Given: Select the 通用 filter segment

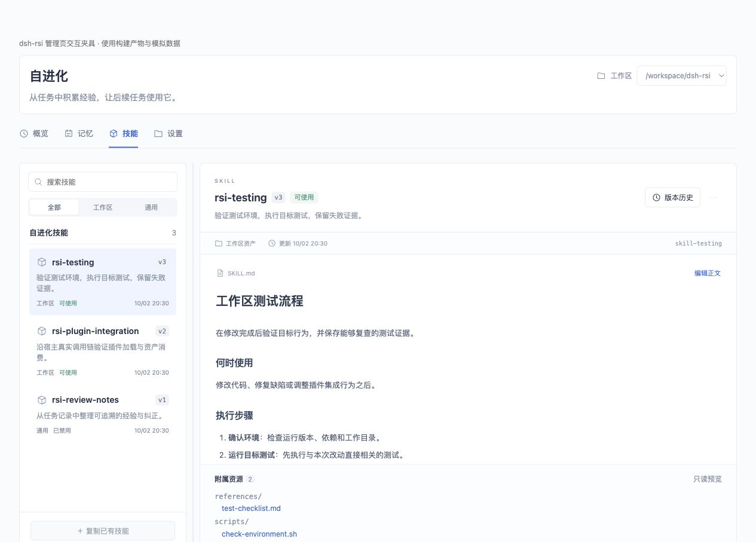Looking at the screenshot, I should click(x=151, y=207).
